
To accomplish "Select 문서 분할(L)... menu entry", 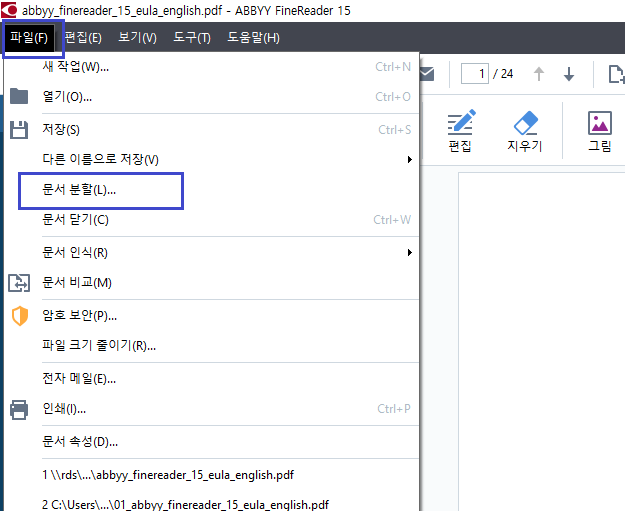I will click(211, 190).
